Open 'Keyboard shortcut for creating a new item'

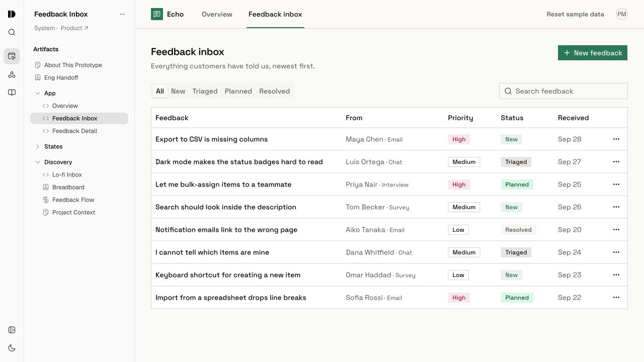point(228,275)
